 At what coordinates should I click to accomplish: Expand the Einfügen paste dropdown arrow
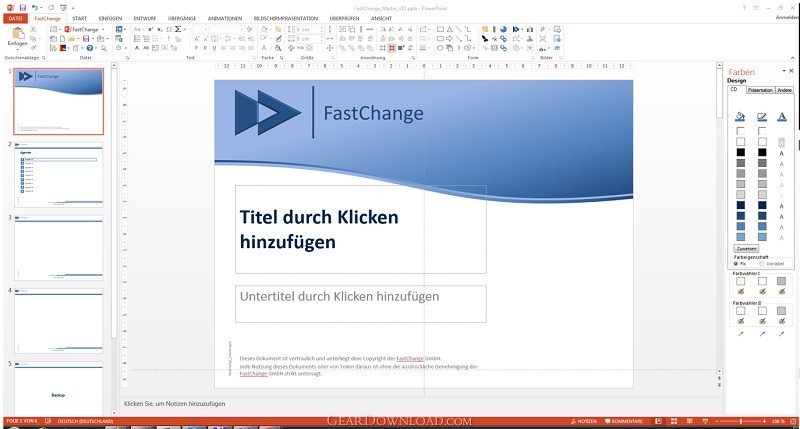18,49
